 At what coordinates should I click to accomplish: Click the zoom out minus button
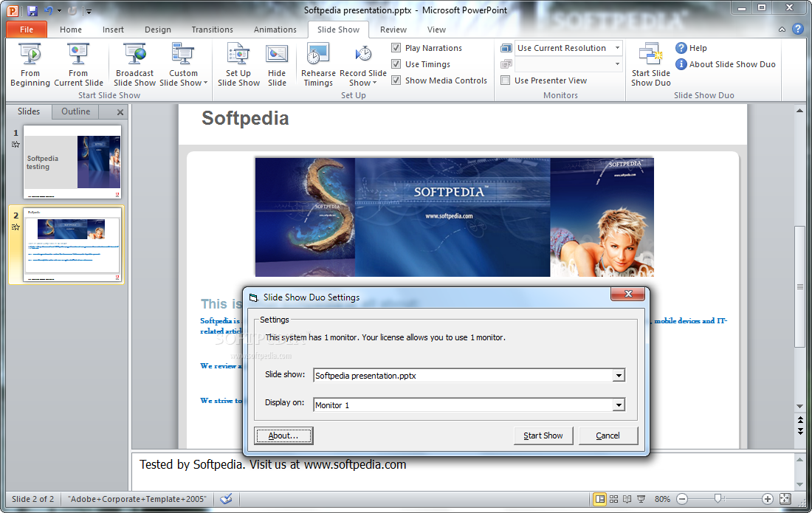pyautogui.click(x=682, y=499)
